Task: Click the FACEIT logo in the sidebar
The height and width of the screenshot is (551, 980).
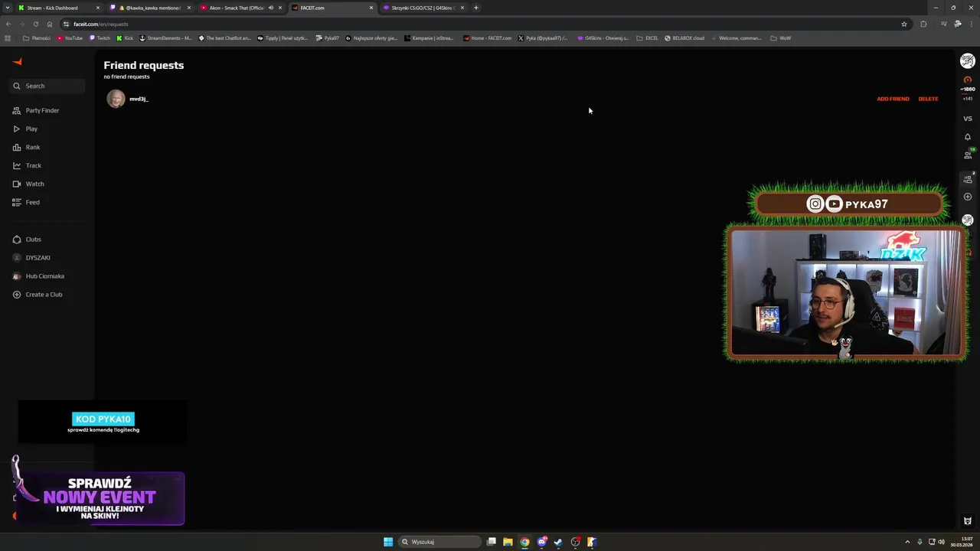Action: [18, 62]
